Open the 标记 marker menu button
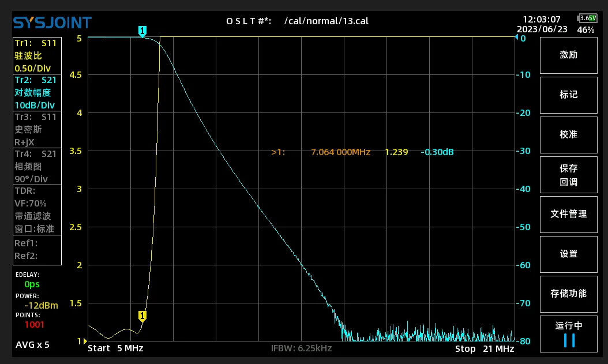Viewport: 608px width, 364px height. pyautogui.click(x=568, y=95)
